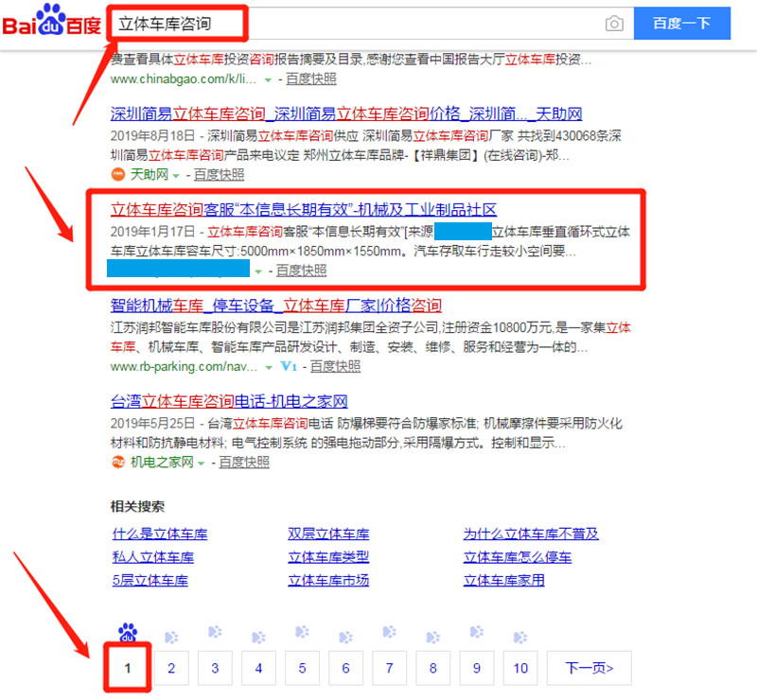Open 百度快照 for 机电之家网 result
The width and height of the screenshot is (757, 700).
[x=244, y=462]
